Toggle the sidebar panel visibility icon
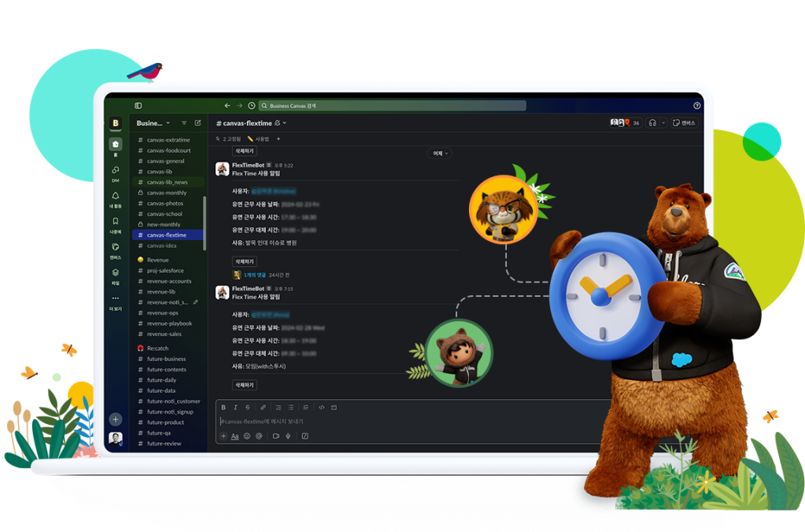 click(138, 105)
